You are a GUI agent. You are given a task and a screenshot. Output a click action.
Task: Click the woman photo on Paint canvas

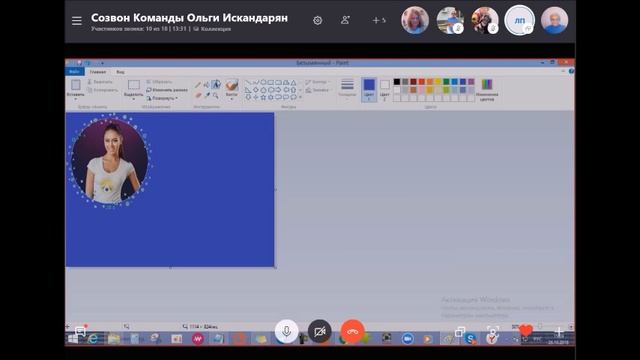coord(110,161)
